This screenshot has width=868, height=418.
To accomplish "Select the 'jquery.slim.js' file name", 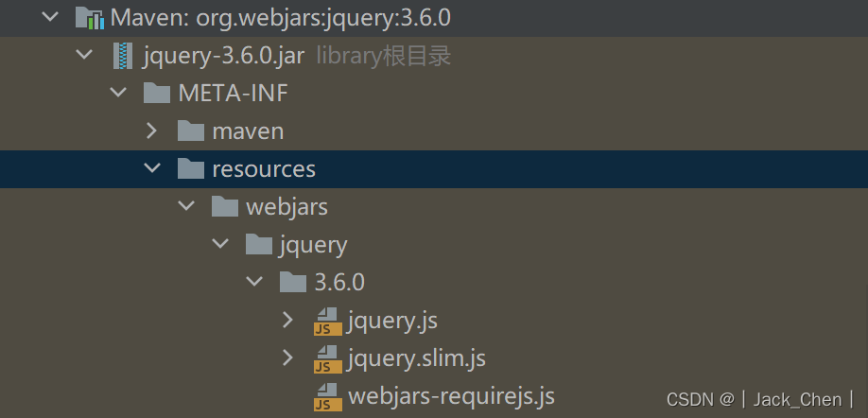I will pos(417,358).
